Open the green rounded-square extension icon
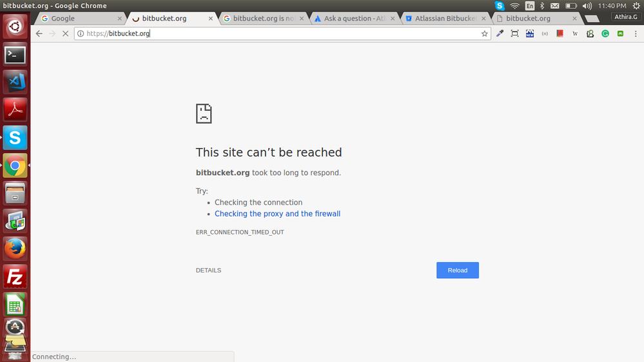The image size is (644, 362). tap(621, 33)
